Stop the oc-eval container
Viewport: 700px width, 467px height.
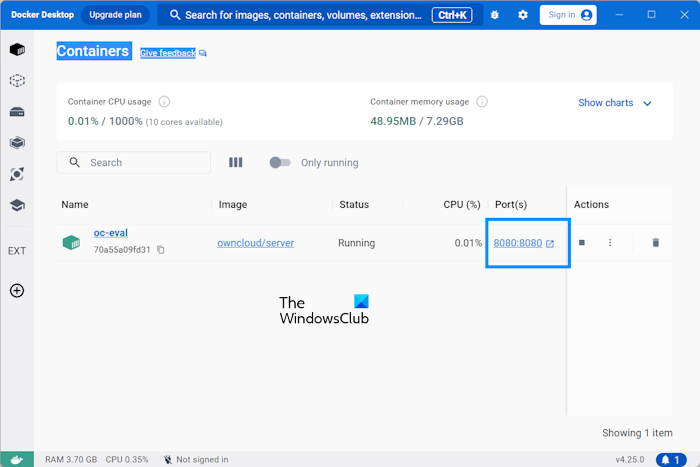(582, 242)
